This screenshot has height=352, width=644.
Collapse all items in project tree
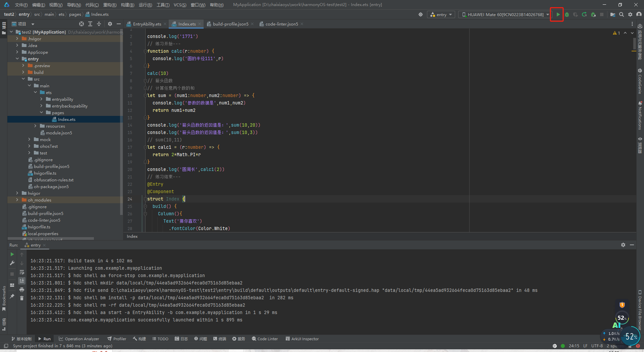[x=99, y=24]
